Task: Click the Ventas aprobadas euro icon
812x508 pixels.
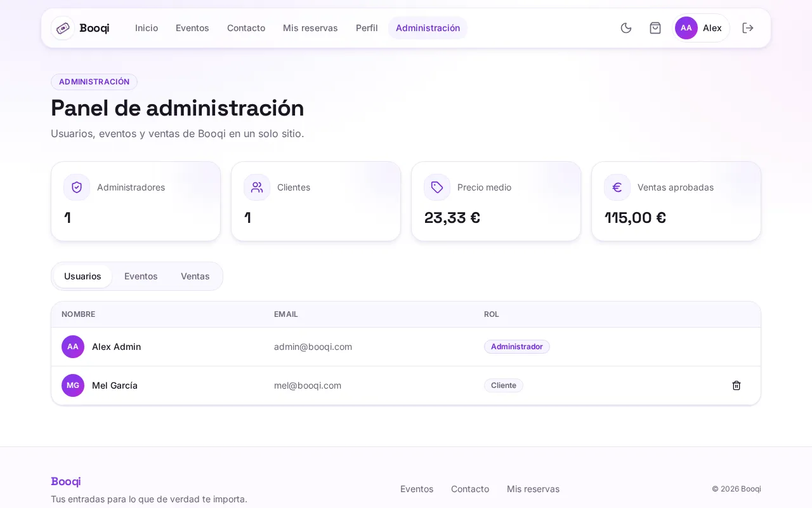Action: pos(617,187)
